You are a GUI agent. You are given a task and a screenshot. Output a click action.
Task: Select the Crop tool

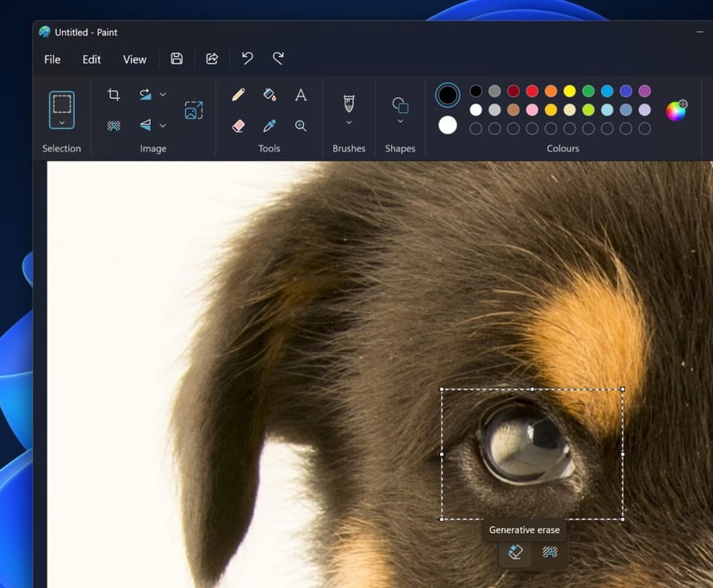[115, 95]
